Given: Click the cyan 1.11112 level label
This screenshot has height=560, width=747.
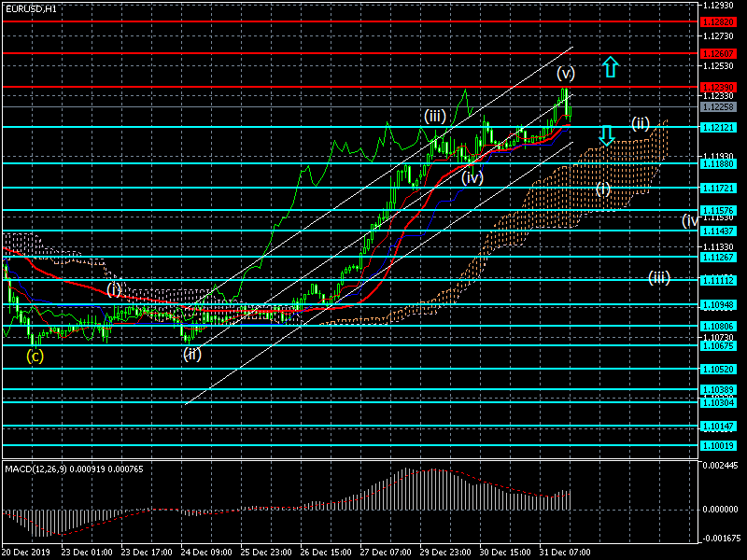Looking at the screenshot, I should (x=719, y=281).
